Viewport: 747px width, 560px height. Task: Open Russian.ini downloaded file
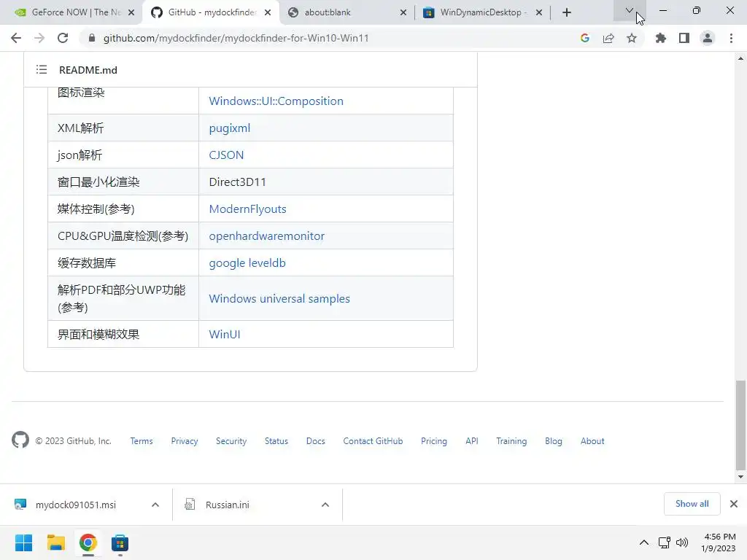pos(228,505)
